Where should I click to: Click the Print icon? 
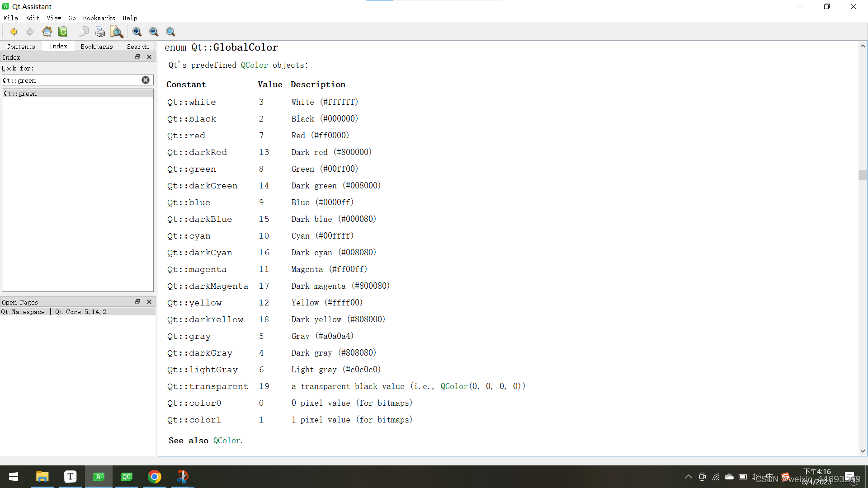[x=99, y=32]
